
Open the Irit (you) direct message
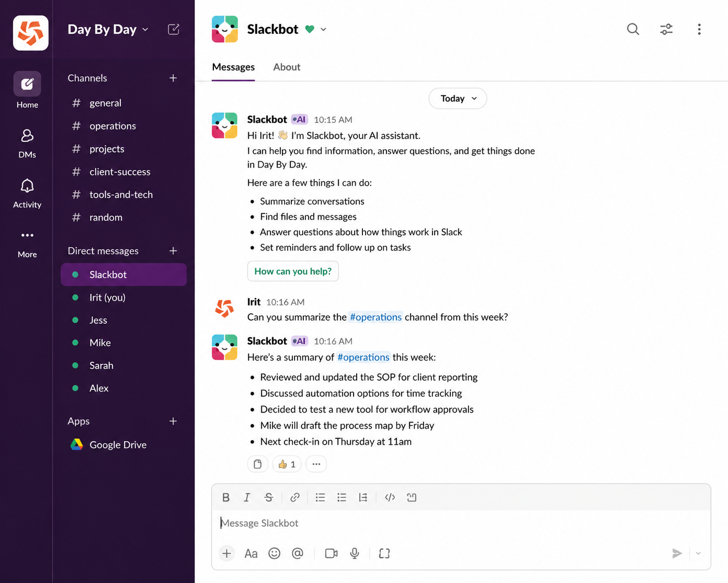124,297
